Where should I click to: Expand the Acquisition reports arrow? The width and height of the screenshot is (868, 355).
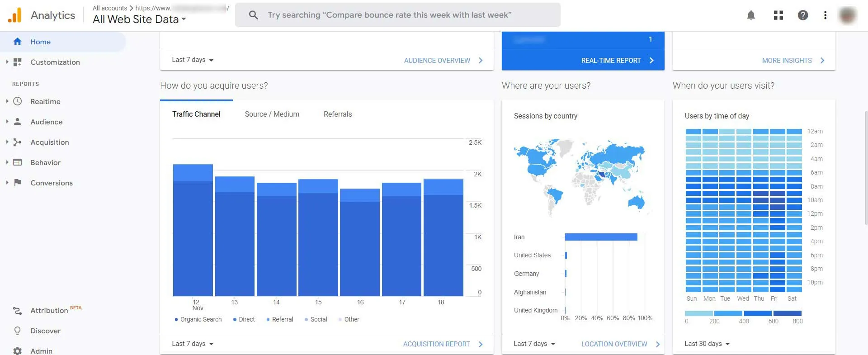tap(7, 142)
